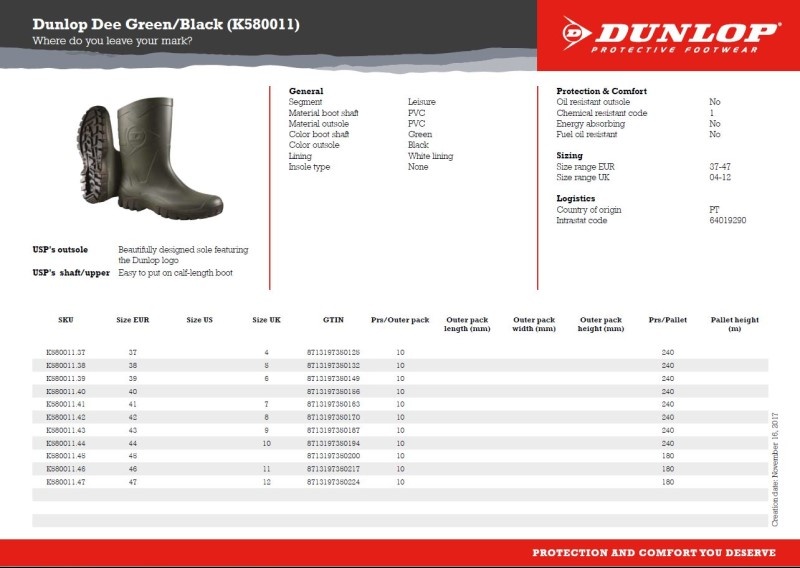Click the Sizing section heading
Image resolution: width=800 pixels, height=568 pixels.
coord(569,156)
